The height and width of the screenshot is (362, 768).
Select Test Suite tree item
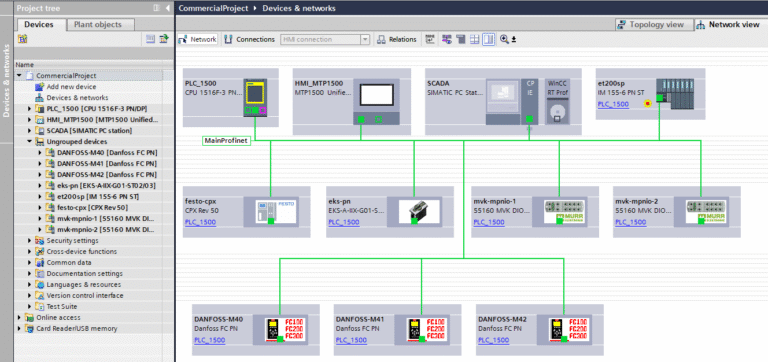pyautogui.click(x=62, y=307)
